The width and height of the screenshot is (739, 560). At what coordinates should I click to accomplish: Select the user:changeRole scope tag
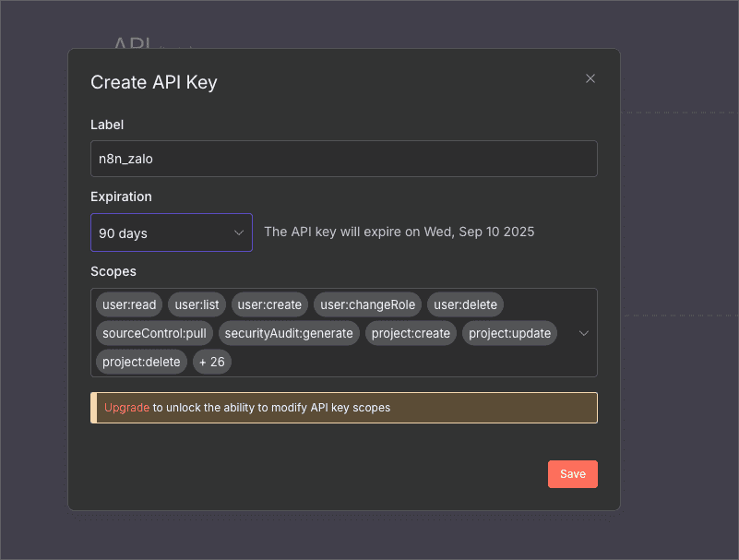tap(368, 304)
